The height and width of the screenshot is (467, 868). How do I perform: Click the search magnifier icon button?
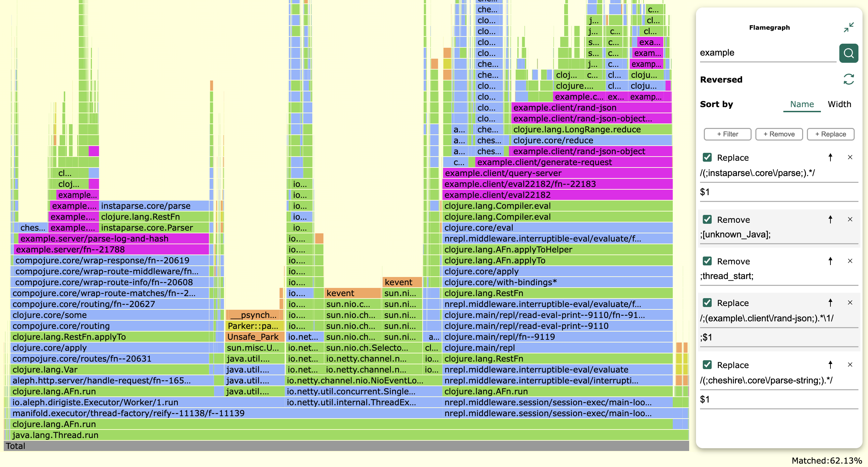tap(848, 53)
